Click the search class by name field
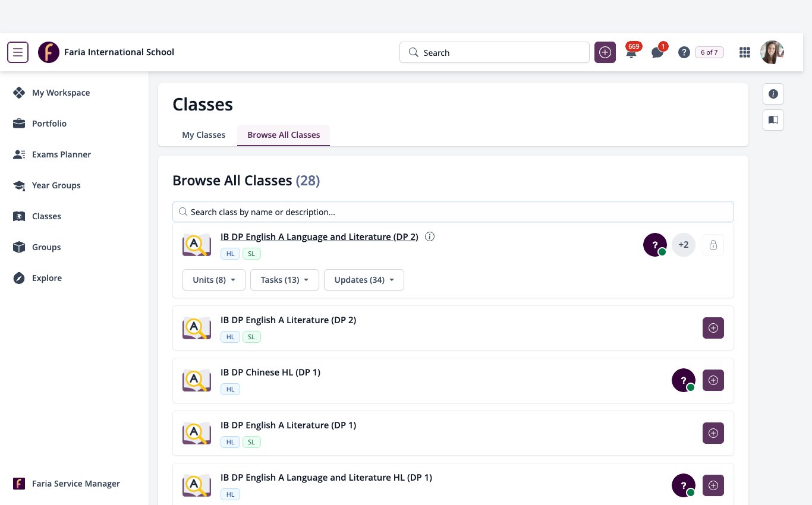 tap(453, 212)
